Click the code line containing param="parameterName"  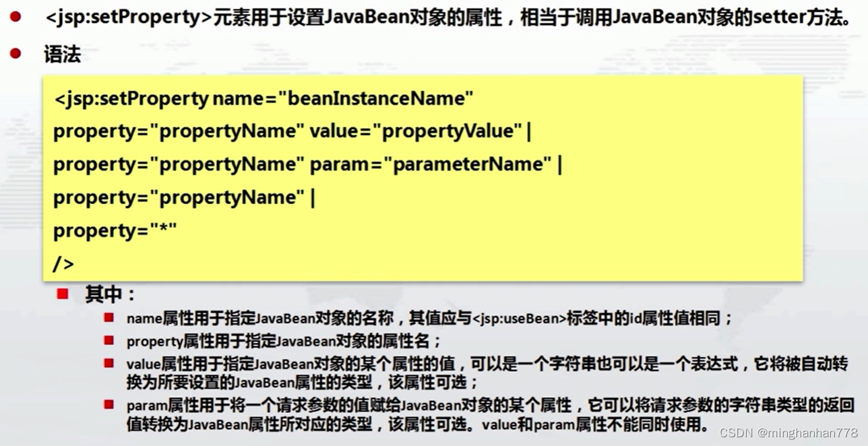pyautogui.click(x=308, y=164)
